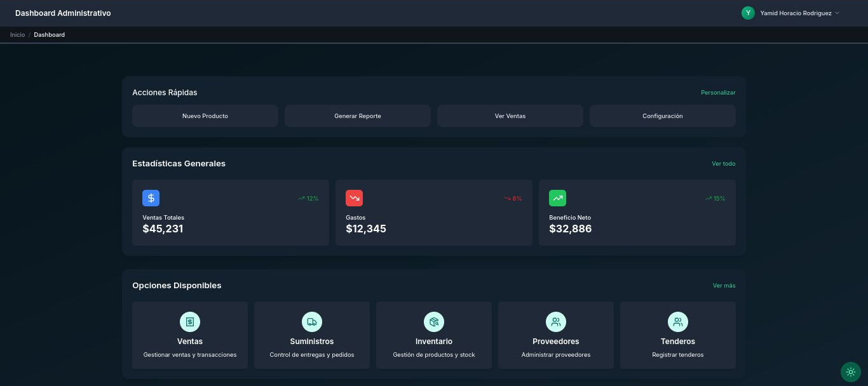Open Ver Ventas quick action
Screen dimensions: 868x386
pos(510,116)
